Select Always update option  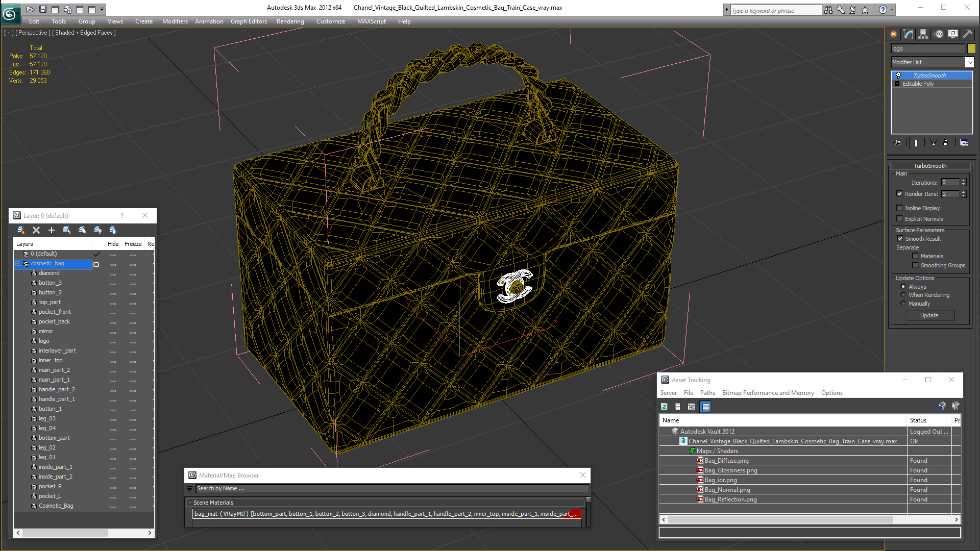click(903, 287)
